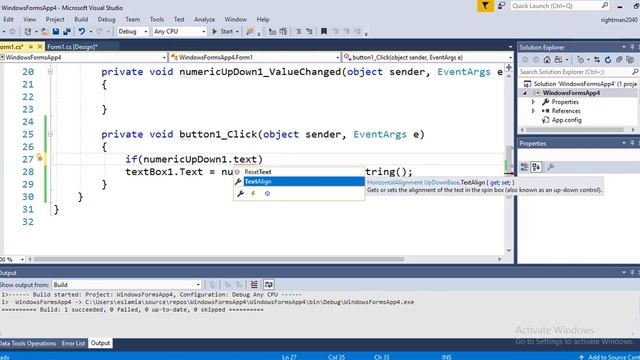This screenshot has width=640, height=360.
Task: Click the New Project toolbar icon
Action: point(27,31)
